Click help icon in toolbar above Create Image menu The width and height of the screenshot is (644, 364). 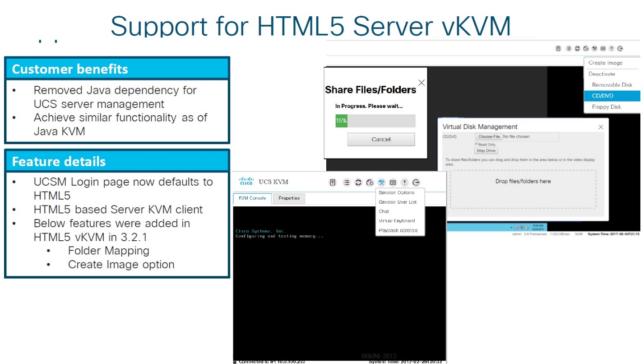[x=612, y=48]
